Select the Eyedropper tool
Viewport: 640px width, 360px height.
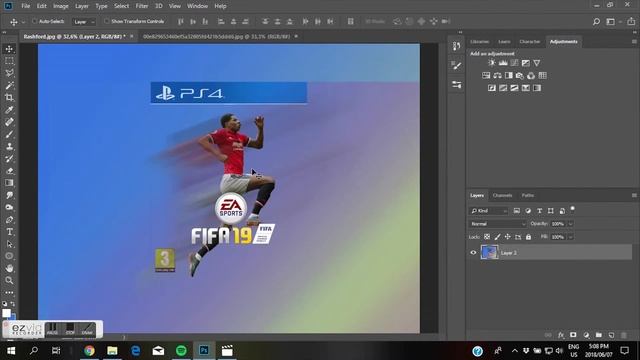[x=9, y=110]
